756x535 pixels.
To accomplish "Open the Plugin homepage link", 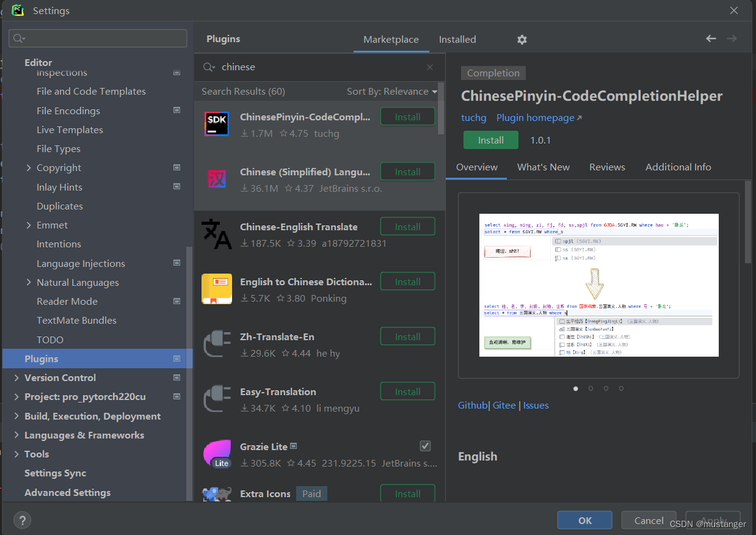I will click(x=539, y=117).
